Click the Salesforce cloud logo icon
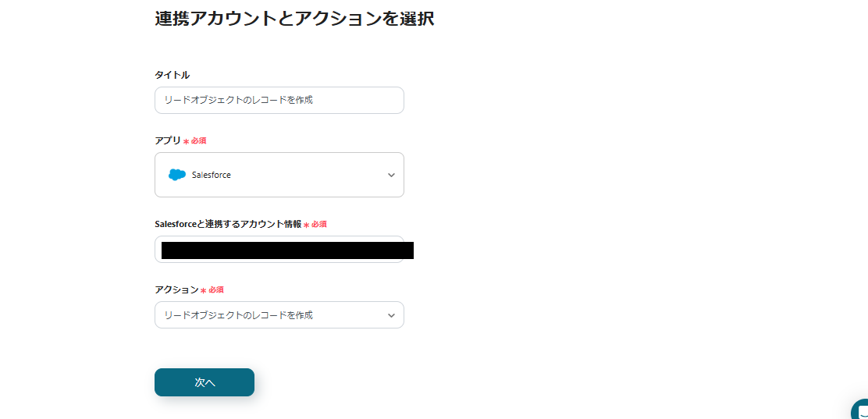The image size is (868, 419). pos(177,175)
